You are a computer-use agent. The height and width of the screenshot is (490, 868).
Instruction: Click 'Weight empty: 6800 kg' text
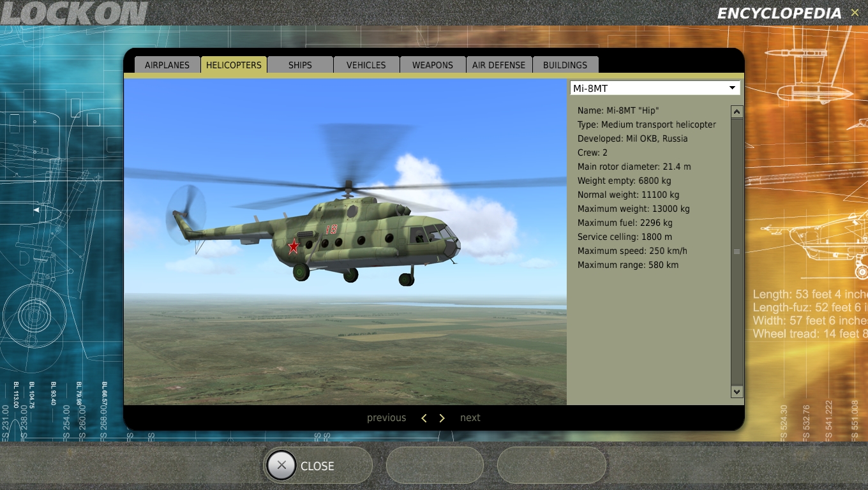tap(624, 181)
